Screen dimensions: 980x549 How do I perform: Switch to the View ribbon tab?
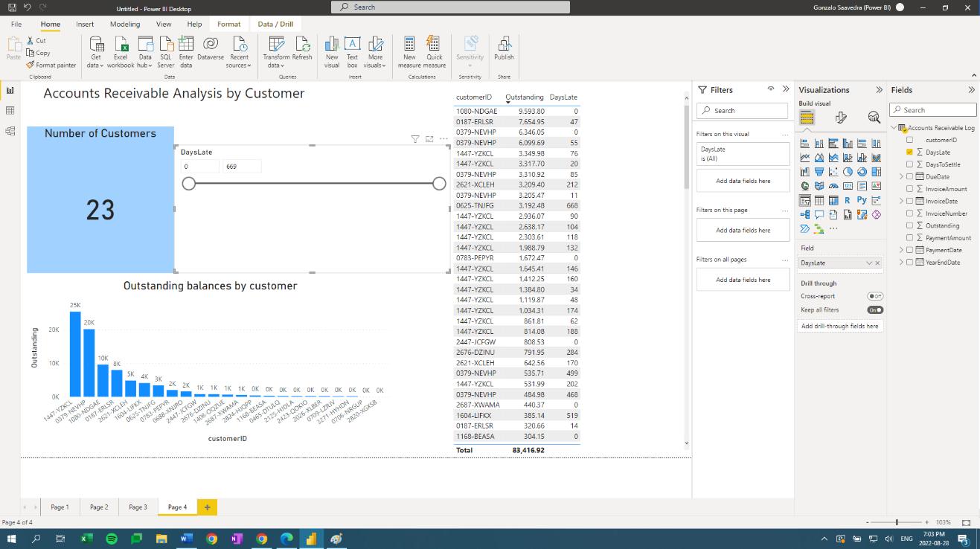pos(164,24)
